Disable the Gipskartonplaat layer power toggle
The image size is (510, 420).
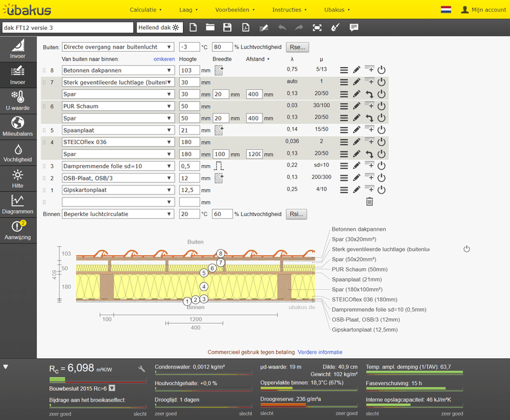(382, 190)
